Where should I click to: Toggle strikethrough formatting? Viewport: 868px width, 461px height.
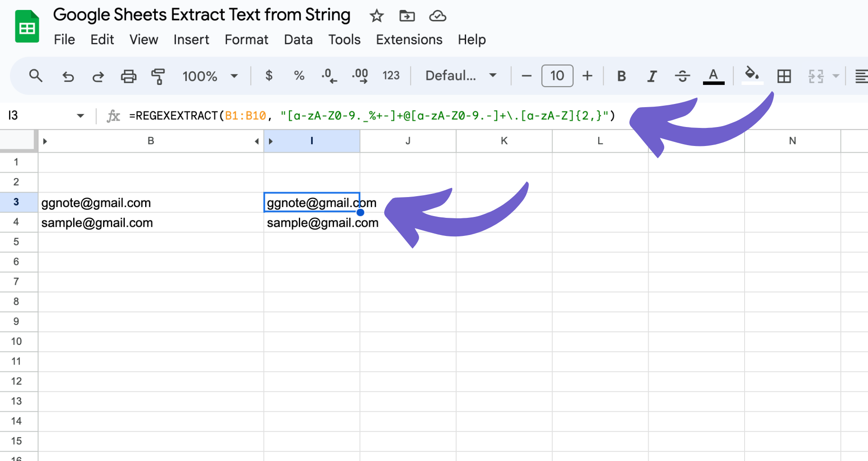coord(682,76)
